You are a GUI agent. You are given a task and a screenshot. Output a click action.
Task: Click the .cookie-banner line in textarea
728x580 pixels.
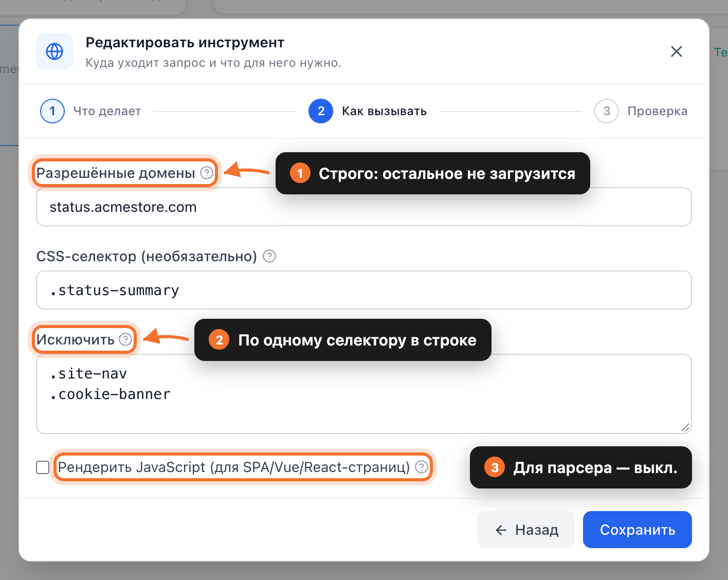(x=110, y=394)
